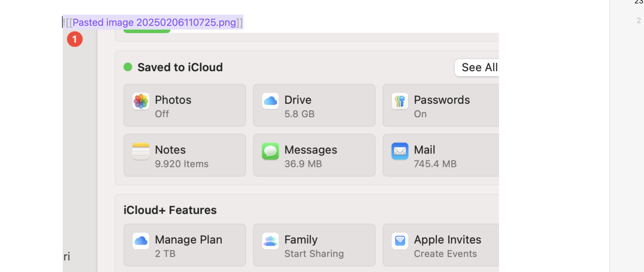644x272 pixels.
Task: Click the Manage Plan cloud icon
Action: 141,241
